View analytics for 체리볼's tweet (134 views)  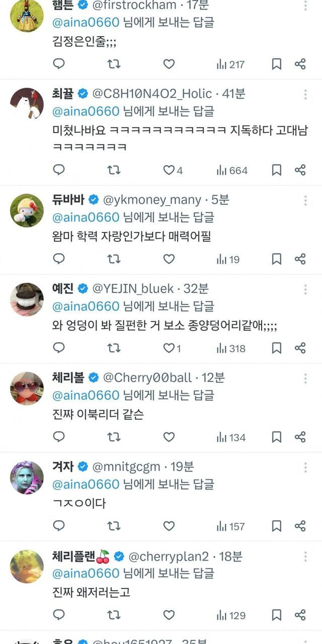[x=231, y=437]
